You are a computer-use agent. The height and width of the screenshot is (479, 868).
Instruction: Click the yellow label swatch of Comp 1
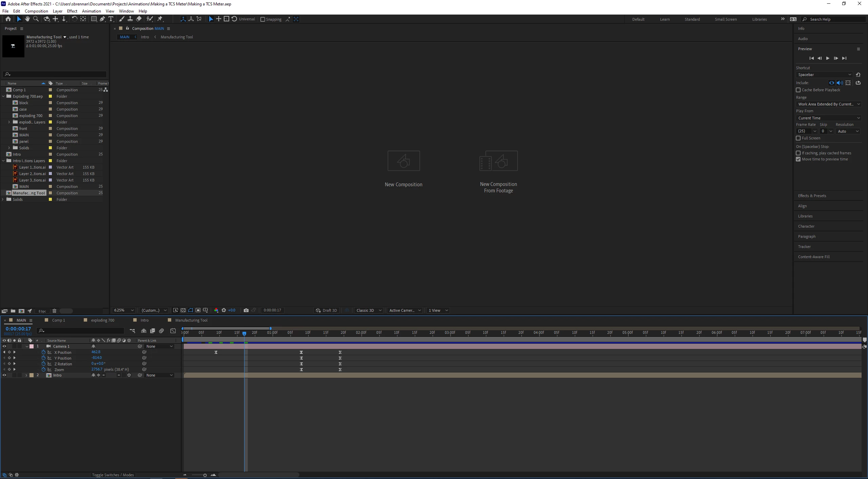point(50,90)
